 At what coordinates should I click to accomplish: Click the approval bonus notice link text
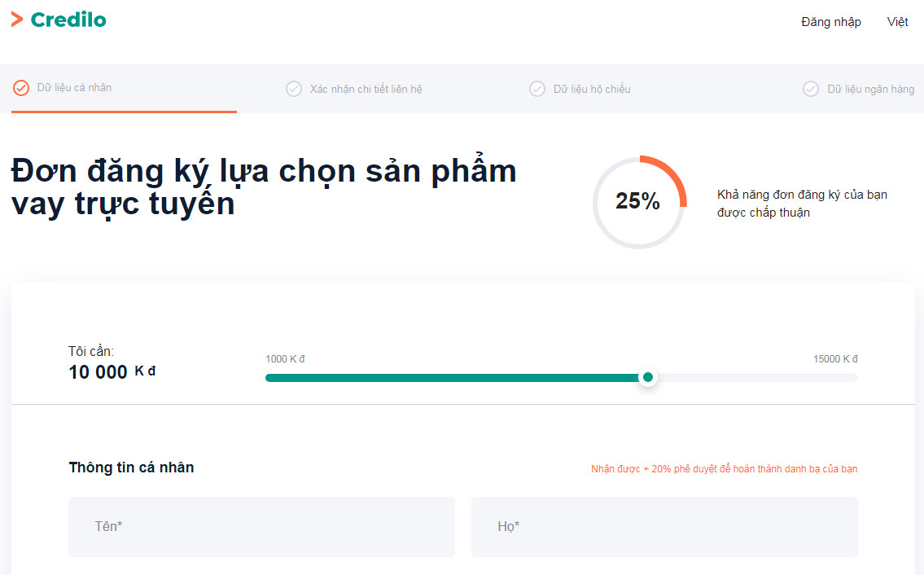tap(725, 468)
